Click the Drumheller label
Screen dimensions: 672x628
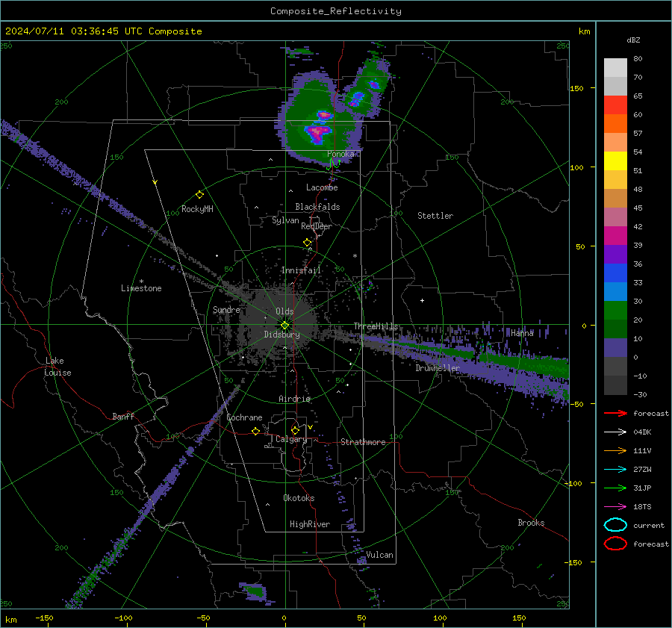pyautogui.click(x=437, y=368)
